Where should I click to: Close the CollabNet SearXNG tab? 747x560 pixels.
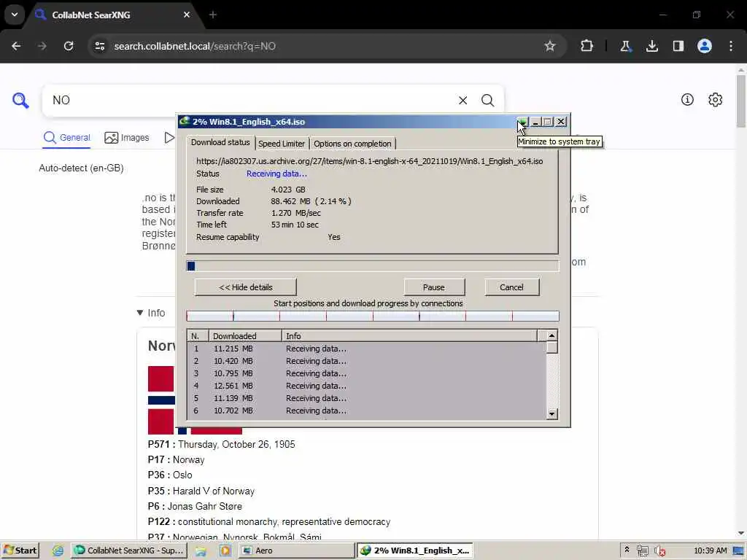pyautogui.click(x=187, y=15)
